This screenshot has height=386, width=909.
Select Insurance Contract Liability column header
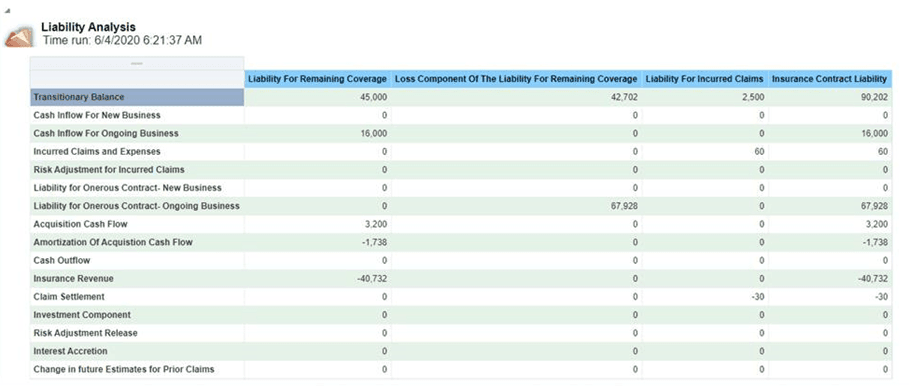click(x=830, y=79)
